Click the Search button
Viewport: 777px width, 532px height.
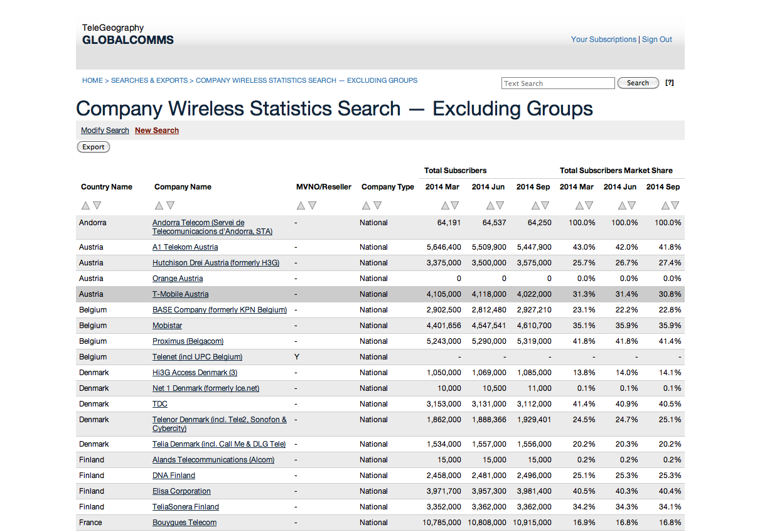pyautogui.click(x=638, y=83)
